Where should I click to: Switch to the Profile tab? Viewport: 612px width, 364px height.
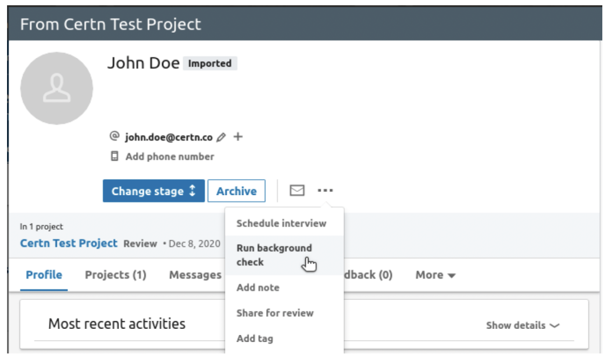(x=44, y=275)
